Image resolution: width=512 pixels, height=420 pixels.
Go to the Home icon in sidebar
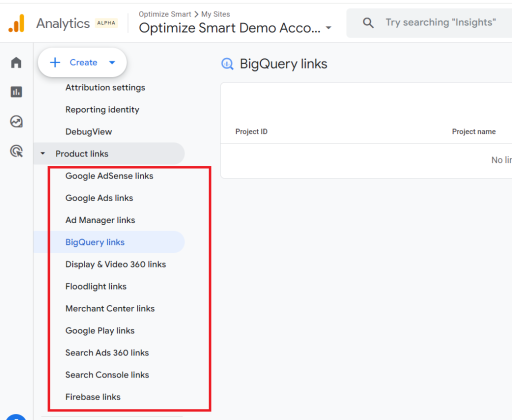click(x=16, y=62)
